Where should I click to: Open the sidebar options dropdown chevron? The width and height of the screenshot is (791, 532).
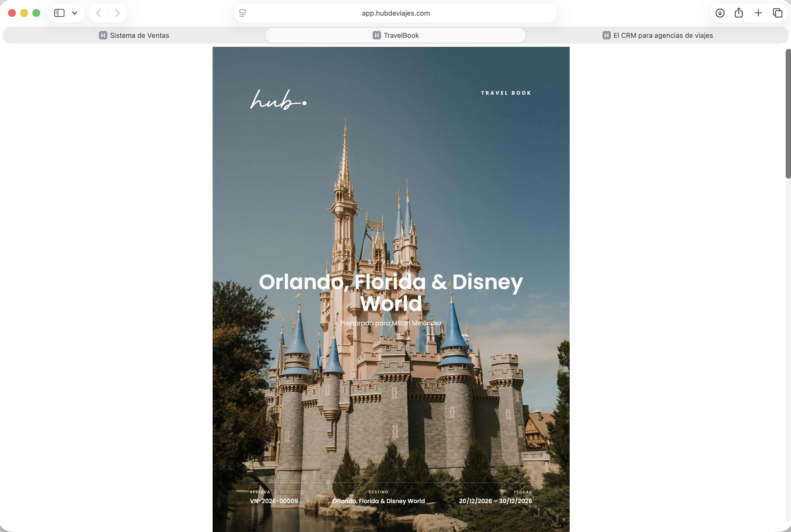pyautogui.click(x=75, y=13)
